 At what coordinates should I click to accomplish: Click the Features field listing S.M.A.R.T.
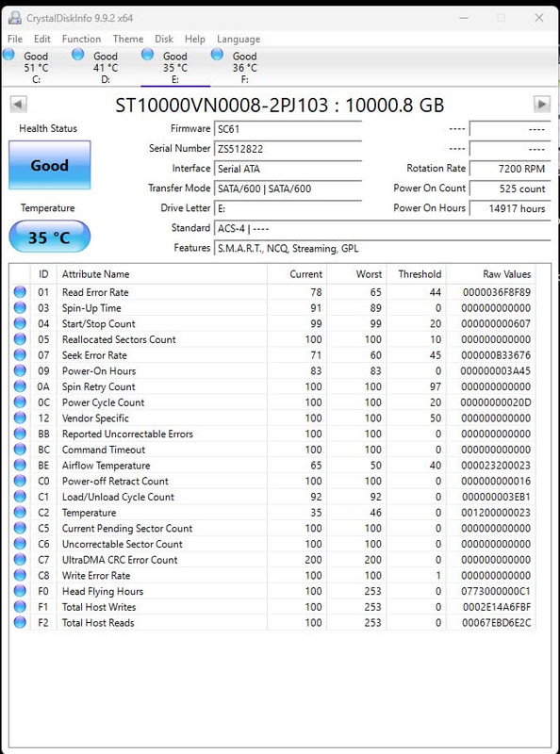(383, 249)
